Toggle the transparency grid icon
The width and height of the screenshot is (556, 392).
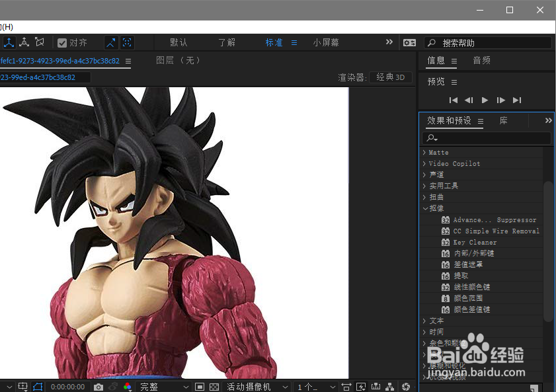(214, 387)
